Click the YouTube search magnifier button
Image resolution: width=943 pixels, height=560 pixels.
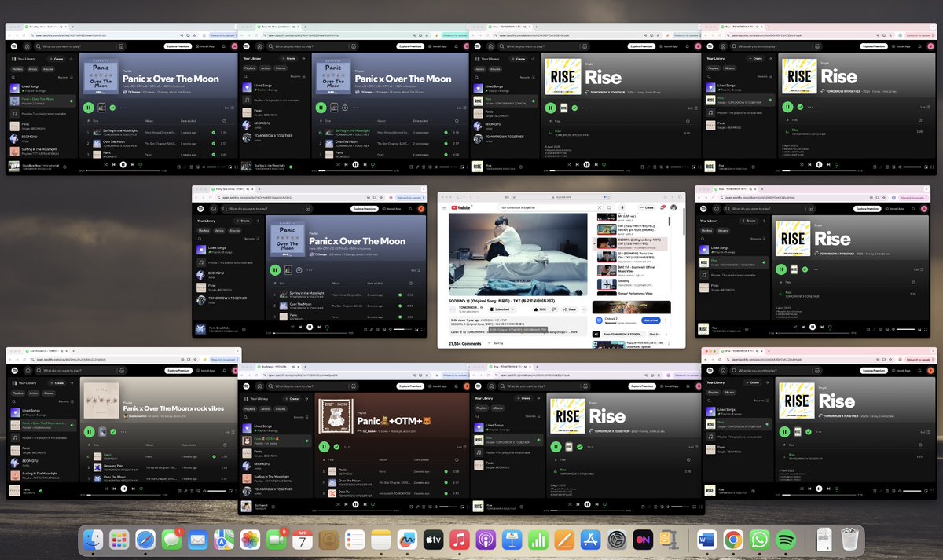(x=609, y=207)
